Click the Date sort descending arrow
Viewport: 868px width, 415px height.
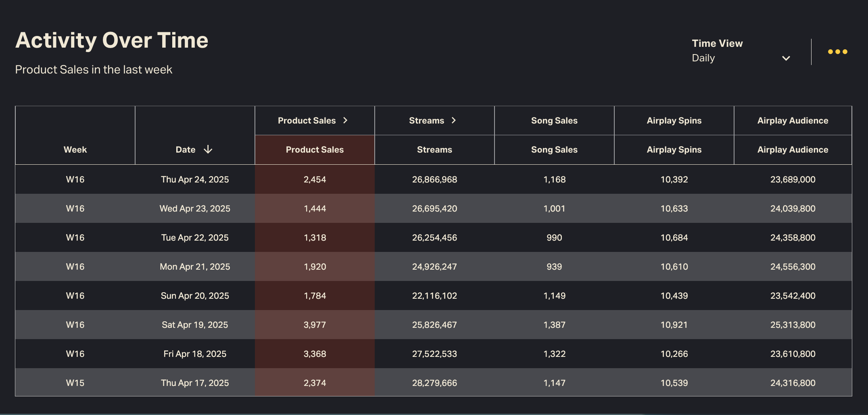pos(208,150)
